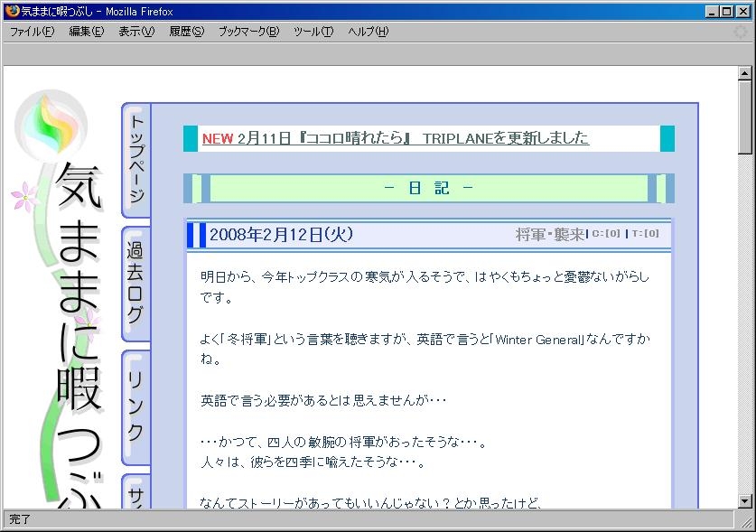Click the scrollbar up arrow

click(745, 75)
